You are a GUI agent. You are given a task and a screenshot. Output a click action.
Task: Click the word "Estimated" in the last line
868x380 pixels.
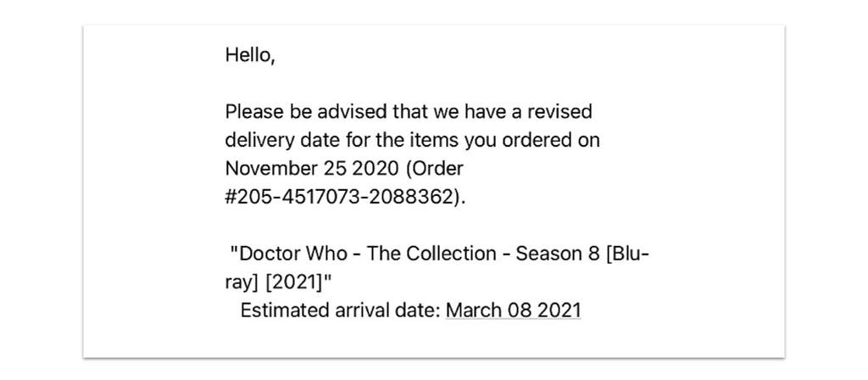[285, 310]
